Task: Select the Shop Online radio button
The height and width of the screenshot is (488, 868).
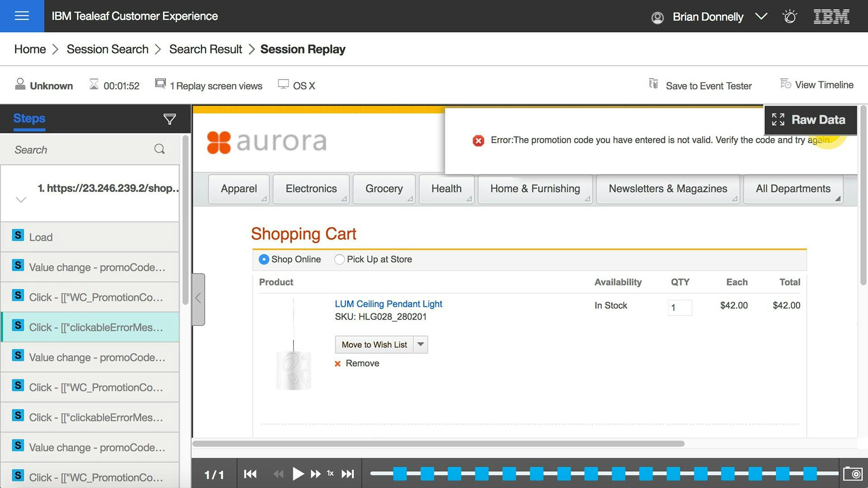Action: pyautogui.click(x=264, y=259)
